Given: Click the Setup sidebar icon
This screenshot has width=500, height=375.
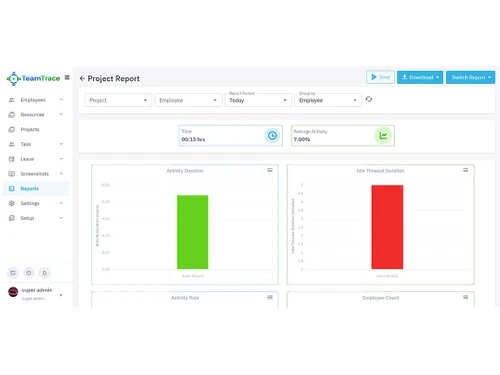Looking at the screenshot, I should pyautogui.click(x=12, y=218).
